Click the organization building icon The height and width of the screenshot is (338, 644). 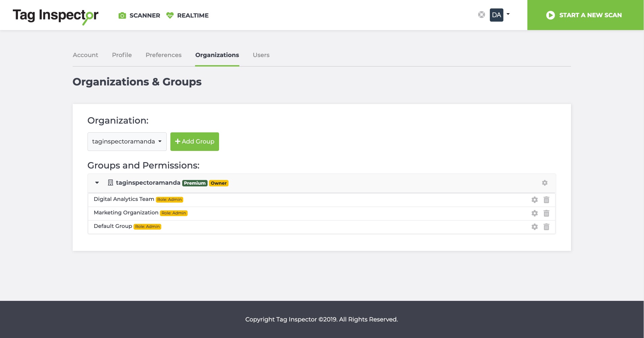point(111,183)
